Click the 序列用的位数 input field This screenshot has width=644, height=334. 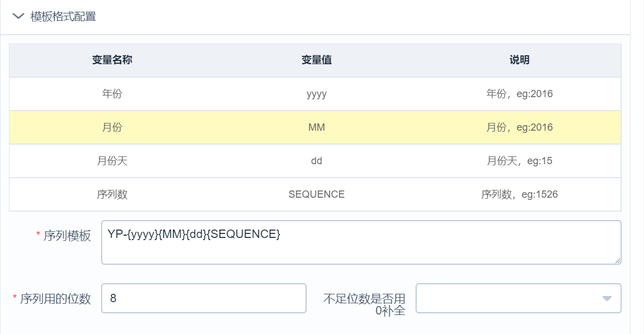tap(203, 298)
